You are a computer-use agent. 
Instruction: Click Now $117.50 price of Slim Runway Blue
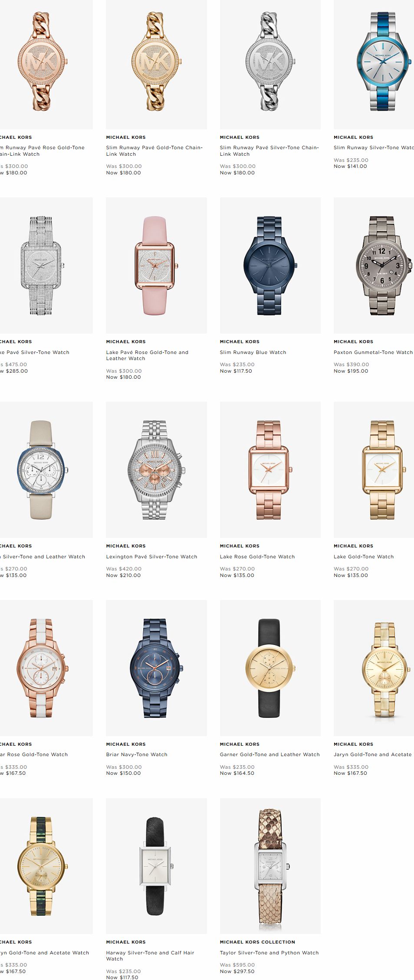pyautogui.click(x=236, y=371)
